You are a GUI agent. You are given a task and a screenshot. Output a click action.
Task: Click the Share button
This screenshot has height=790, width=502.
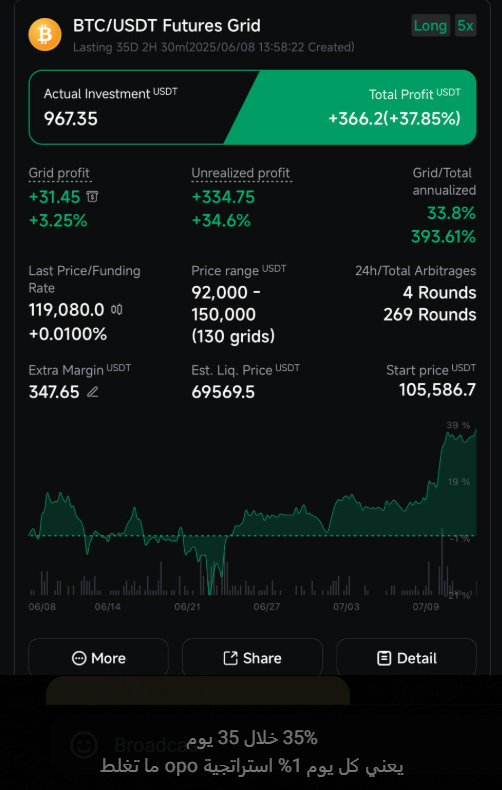[252, 658]
